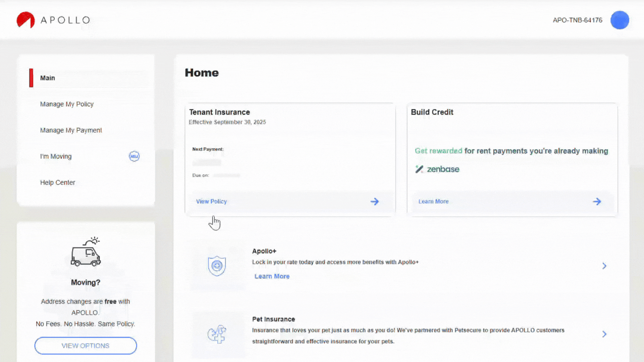Click the Tenant Insurance card title
Viewport: 644px width, 362px height.
(219, 112)
